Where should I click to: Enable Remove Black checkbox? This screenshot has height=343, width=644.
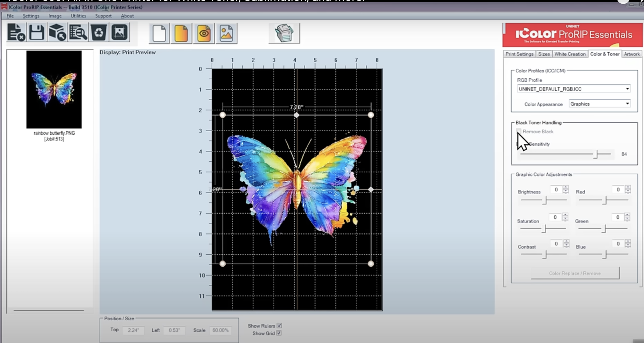click(518, 131)
